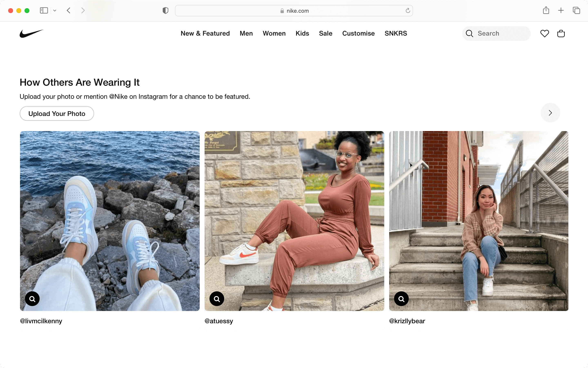Click the search magnifier icon
The width and height of the screenshot is (588, 368).
pyautogui.click(x=469, y=33)
